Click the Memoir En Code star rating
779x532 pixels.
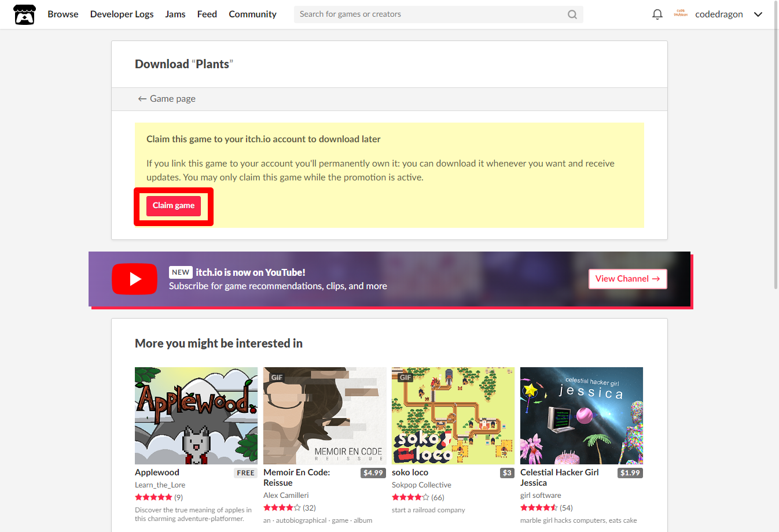pyautogui.click(x=282, y=508)
